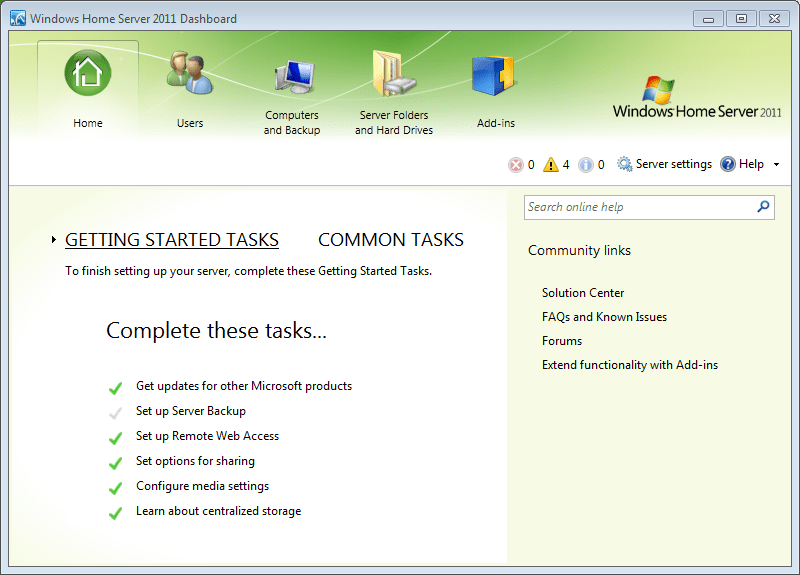Switch to the Getting Started Tasks tab

click(x=172, y=240)
